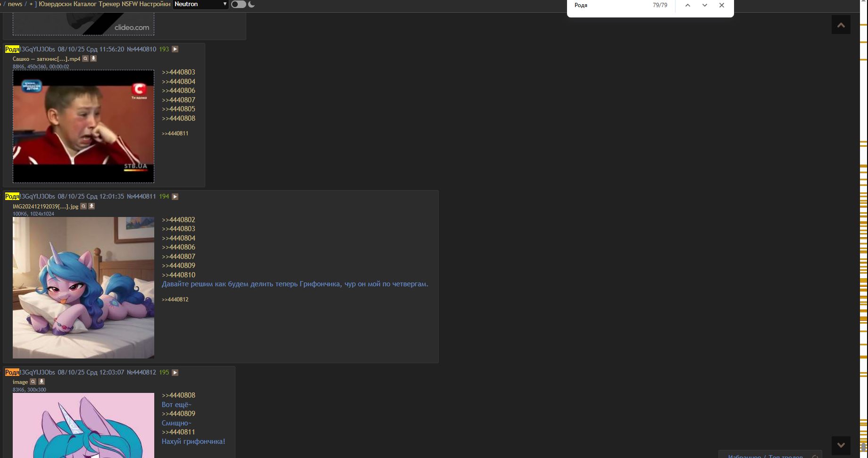Click magnifier icon next to IMG202412192039 jpg

83,207
